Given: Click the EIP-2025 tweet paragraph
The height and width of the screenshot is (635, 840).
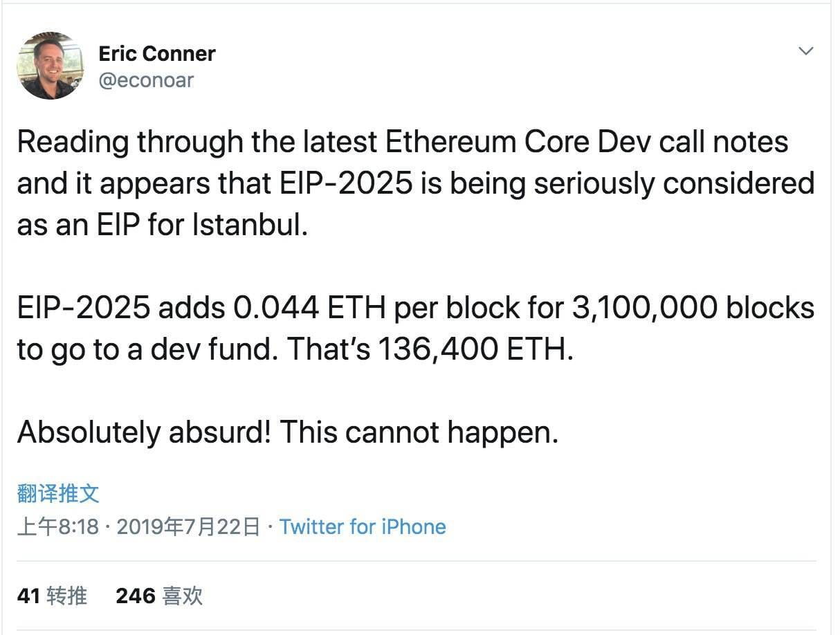Looking at the screenshot, I should [415, 328].
